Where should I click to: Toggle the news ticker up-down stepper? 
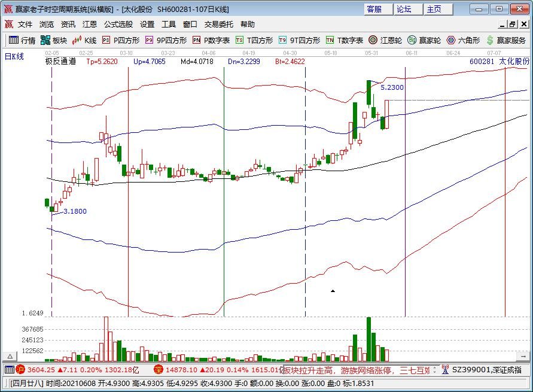[434, 370]
